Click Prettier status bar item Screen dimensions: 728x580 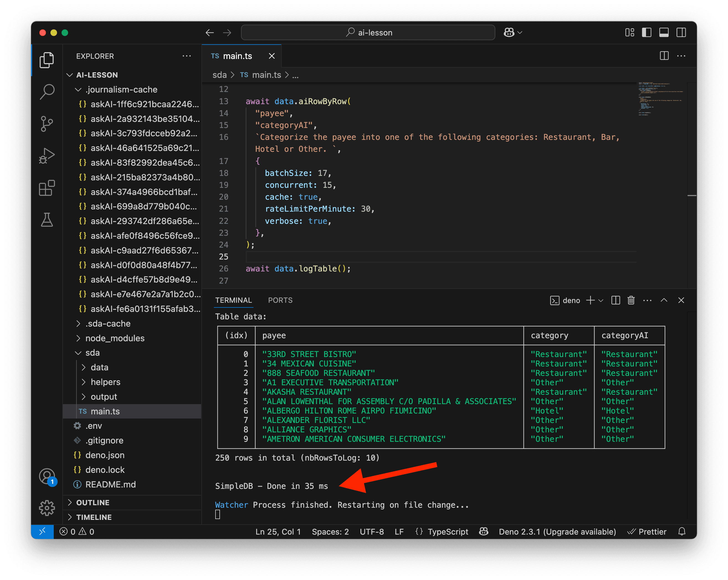(647, 532)
